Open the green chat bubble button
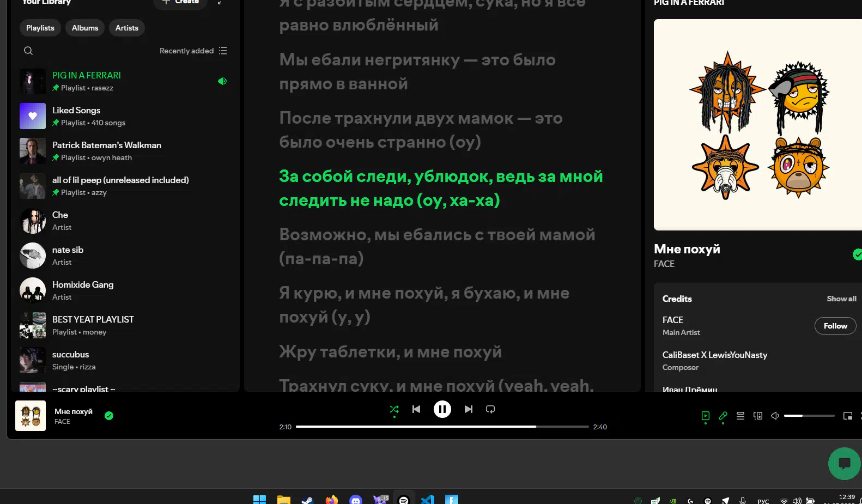Viewport: 862px width, 504px height. click(x=845, y=464)
